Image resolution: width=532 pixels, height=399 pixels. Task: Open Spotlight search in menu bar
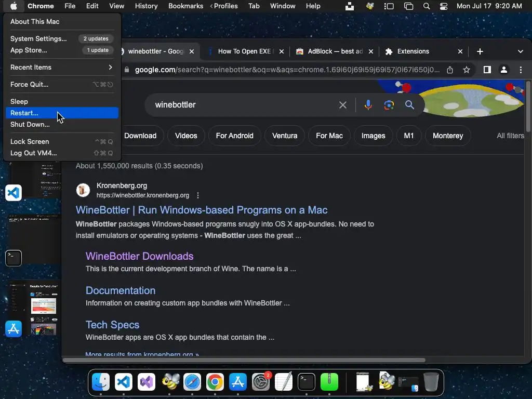point(427,6)
